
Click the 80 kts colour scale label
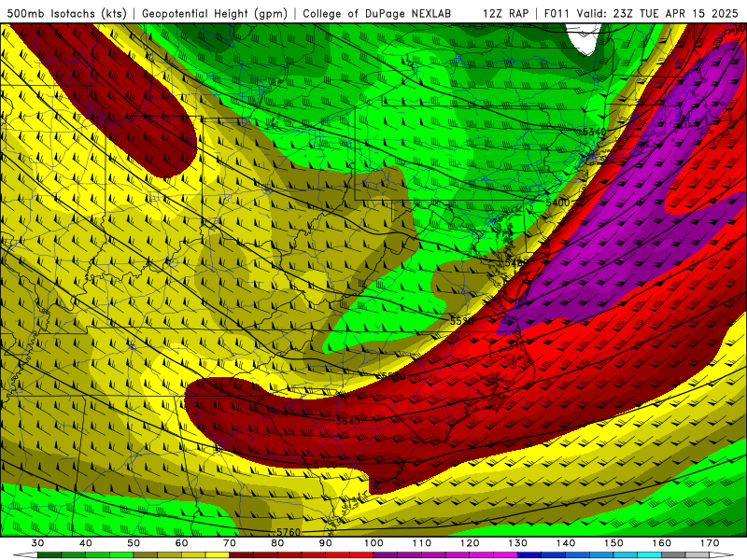click(x=277, y=543)
